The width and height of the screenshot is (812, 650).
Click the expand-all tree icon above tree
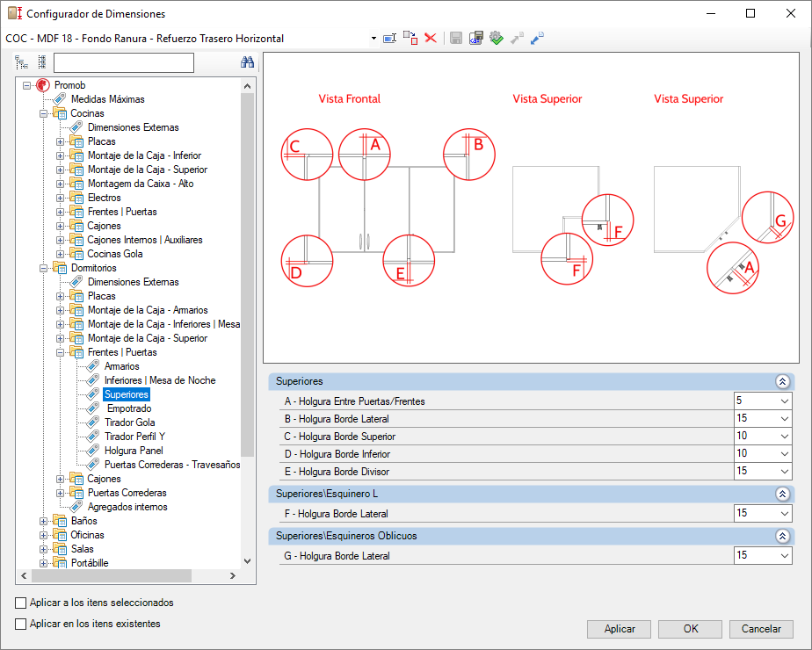21,62
